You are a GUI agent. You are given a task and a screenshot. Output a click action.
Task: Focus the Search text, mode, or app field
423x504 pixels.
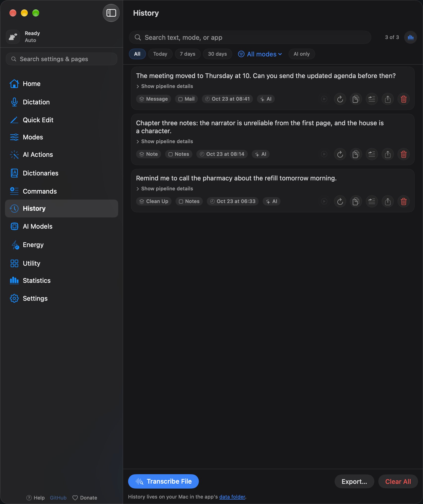(250, 37)
